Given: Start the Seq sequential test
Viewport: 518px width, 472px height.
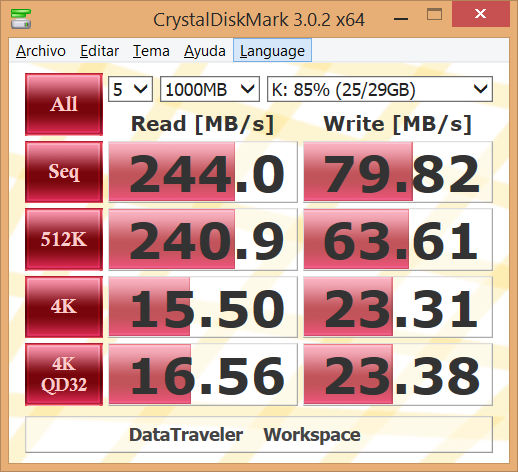Looking at the screenshot, I should (64, 172).
